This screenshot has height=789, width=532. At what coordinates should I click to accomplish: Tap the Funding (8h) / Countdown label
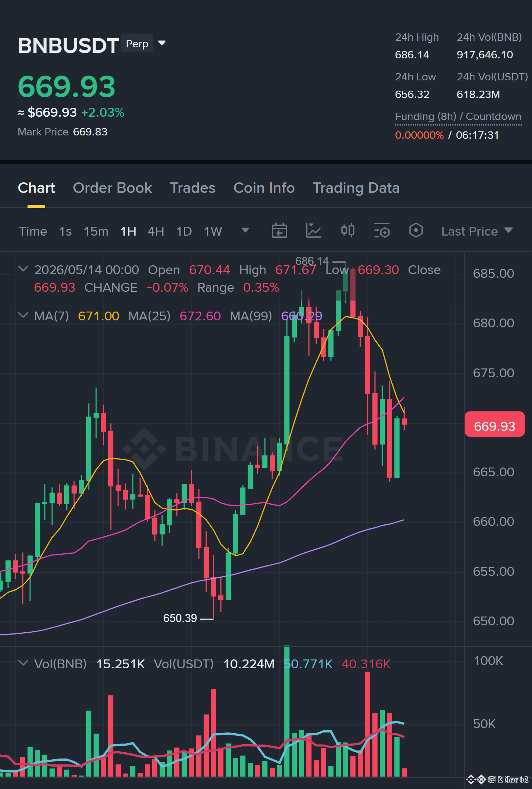[x=458, y=117]
